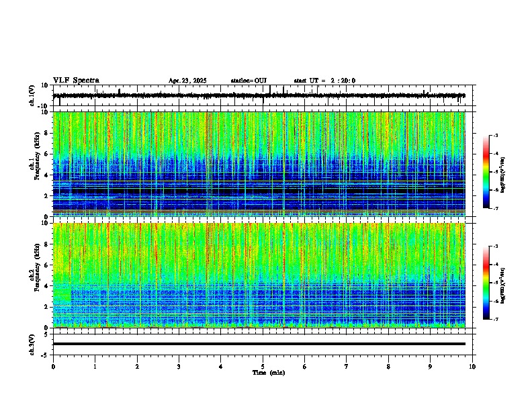Screen dimensions: 532x411
Task: Click time axis tick label "0"
Action: 53,367
